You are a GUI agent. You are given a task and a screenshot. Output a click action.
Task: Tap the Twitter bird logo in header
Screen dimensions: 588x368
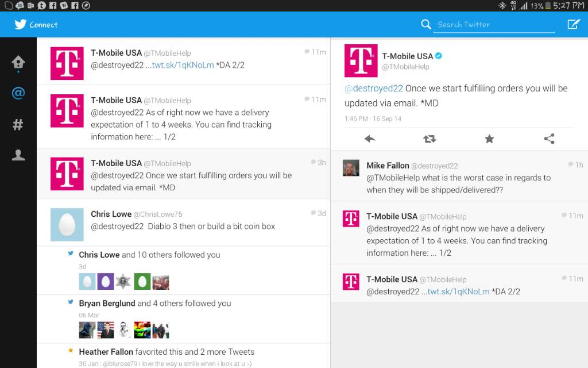(x=20, y=24)
